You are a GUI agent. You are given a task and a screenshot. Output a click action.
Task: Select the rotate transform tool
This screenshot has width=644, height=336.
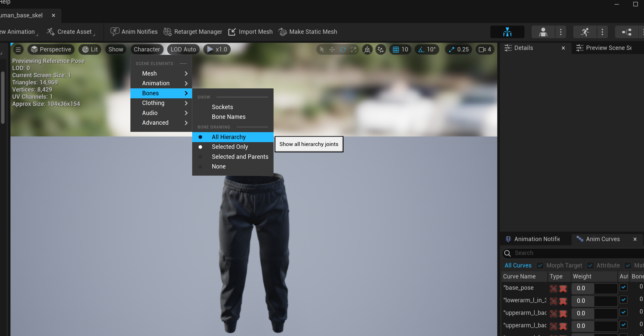[x=343, y=49]
